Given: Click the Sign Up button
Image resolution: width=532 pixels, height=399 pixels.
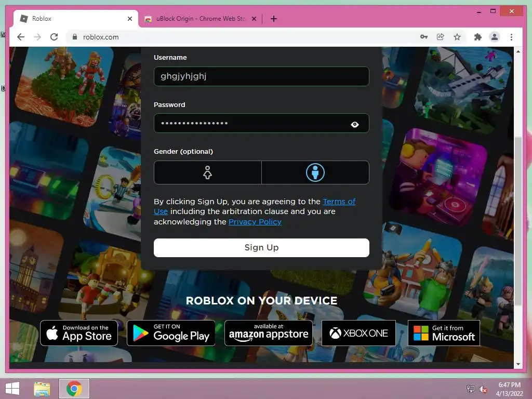Looking at the screenshot, I should click(x=261, y=248).
